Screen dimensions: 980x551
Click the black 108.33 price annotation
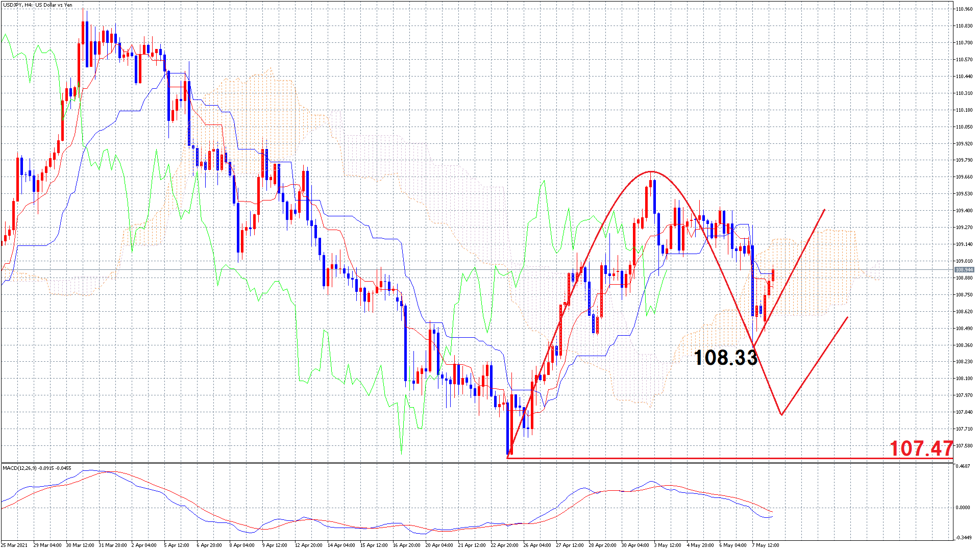[x=725, y=358]
